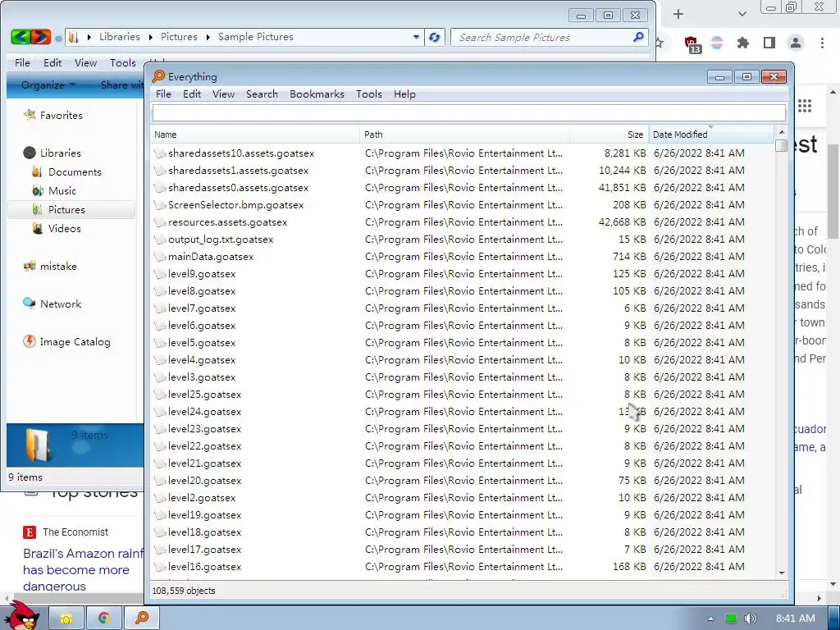Click the 168 KB size cell

[629, 567]
